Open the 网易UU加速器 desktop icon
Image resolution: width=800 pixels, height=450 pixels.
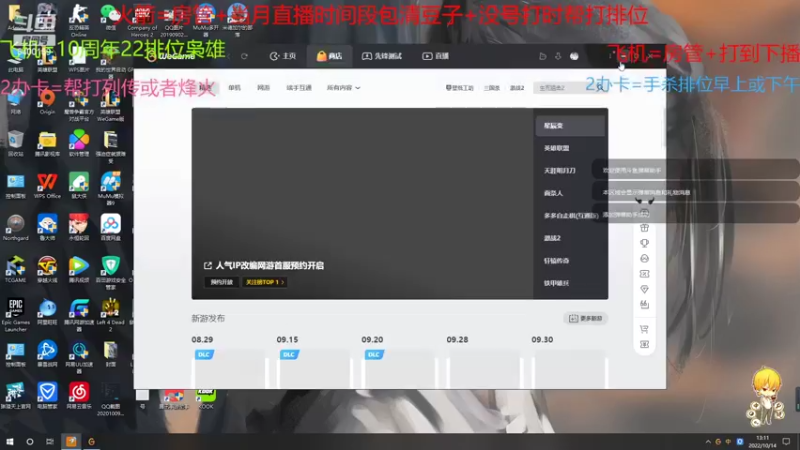79,357
